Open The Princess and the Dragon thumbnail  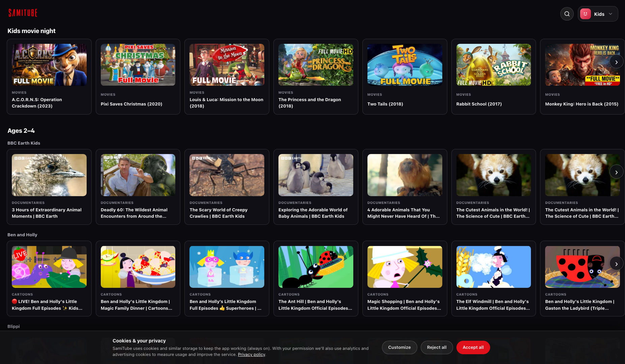pyautogui.click(x=316, y=65)
